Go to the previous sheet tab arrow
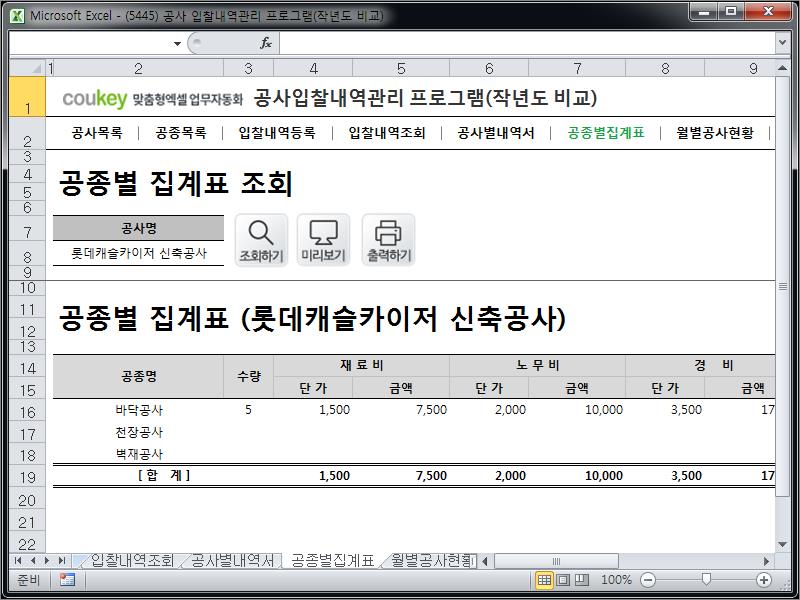Image resolution: width=800 pixels, height=600 pixels. tap(33, 561)
